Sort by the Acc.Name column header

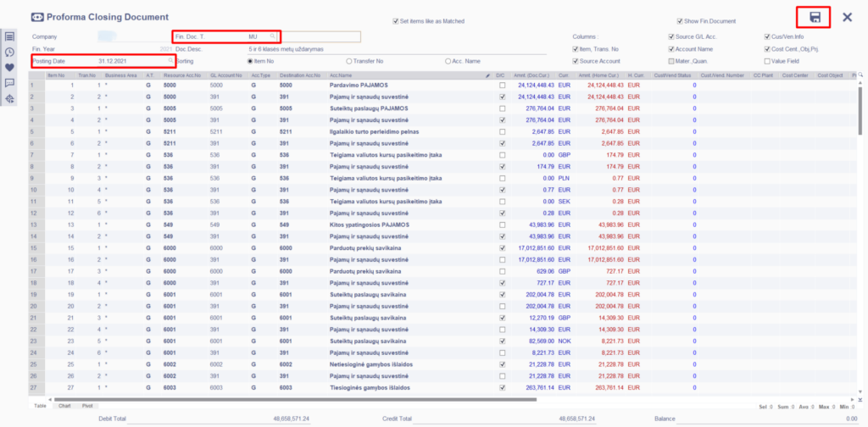coord(341,75)
